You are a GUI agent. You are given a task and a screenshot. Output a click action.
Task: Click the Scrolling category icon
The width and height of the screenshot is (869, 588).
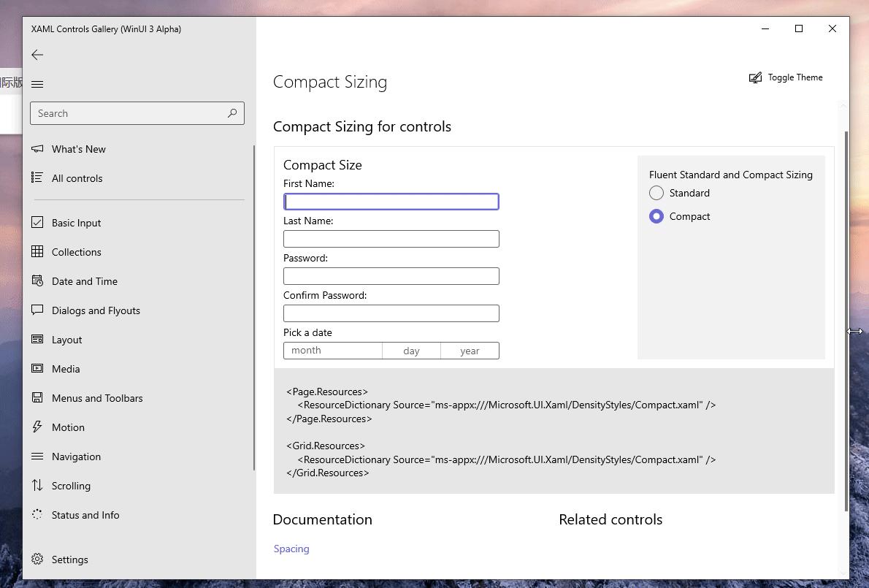click(37, 486)
